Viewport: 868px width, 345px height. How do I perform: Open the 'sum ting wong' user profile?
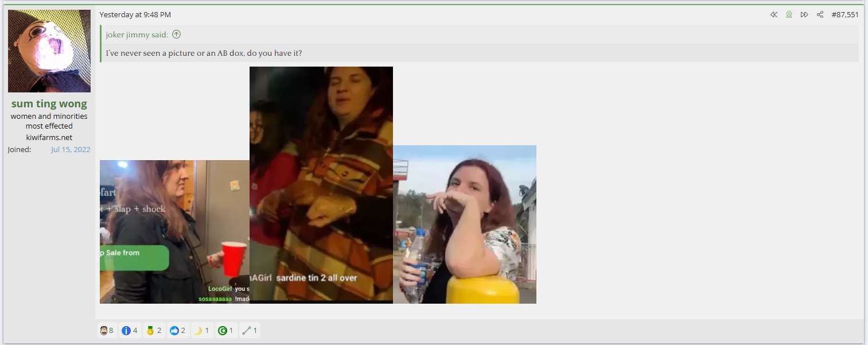[49, 104]
